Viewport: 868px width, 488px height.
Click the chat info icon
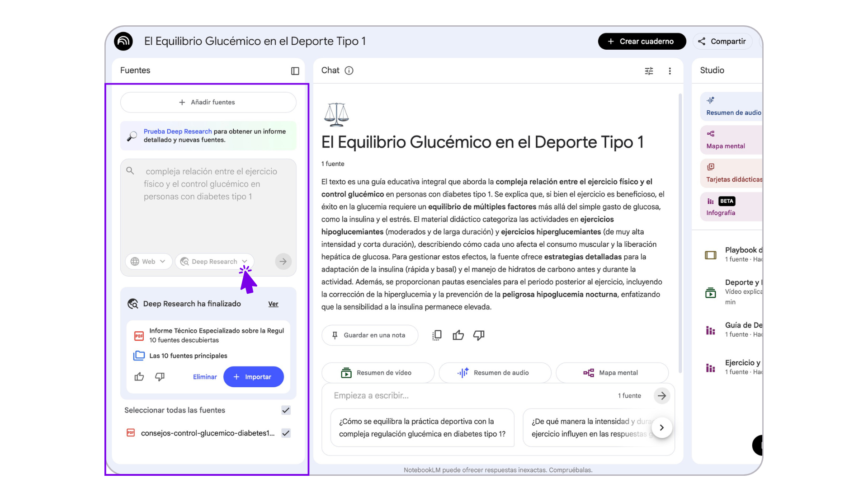pos(349,70)
